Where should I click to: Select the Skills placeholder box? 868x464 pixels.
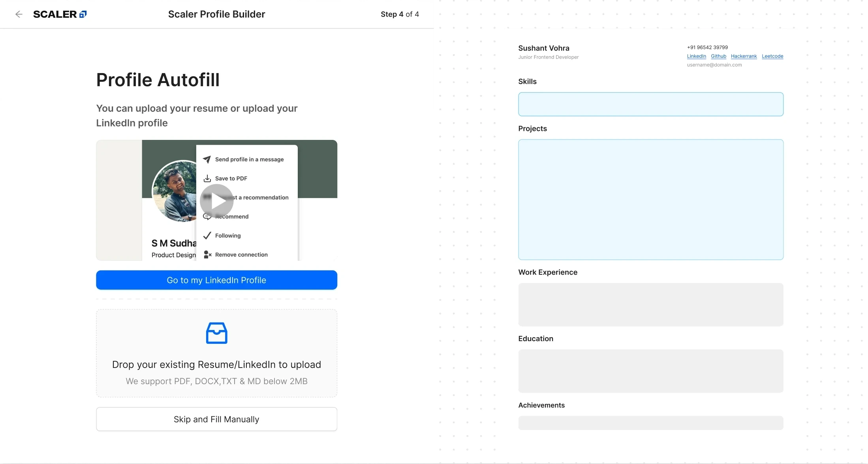pyautogui.click(x=650, y=104)
